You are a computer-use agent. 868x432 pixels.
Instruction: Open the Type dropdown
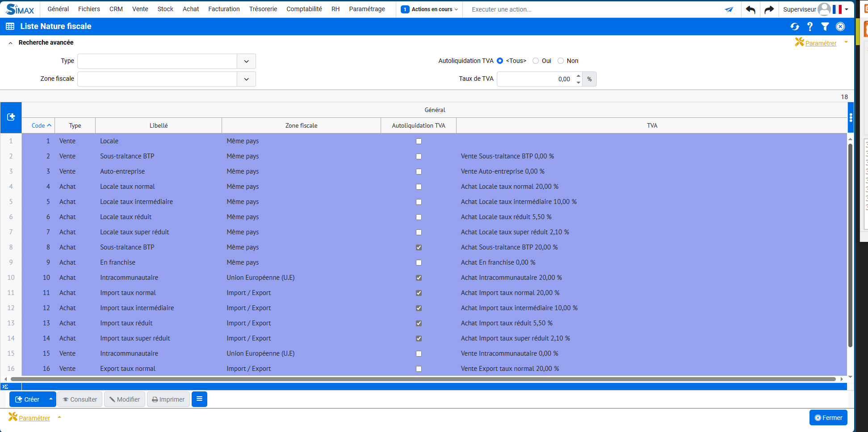[x=246, y=61]
